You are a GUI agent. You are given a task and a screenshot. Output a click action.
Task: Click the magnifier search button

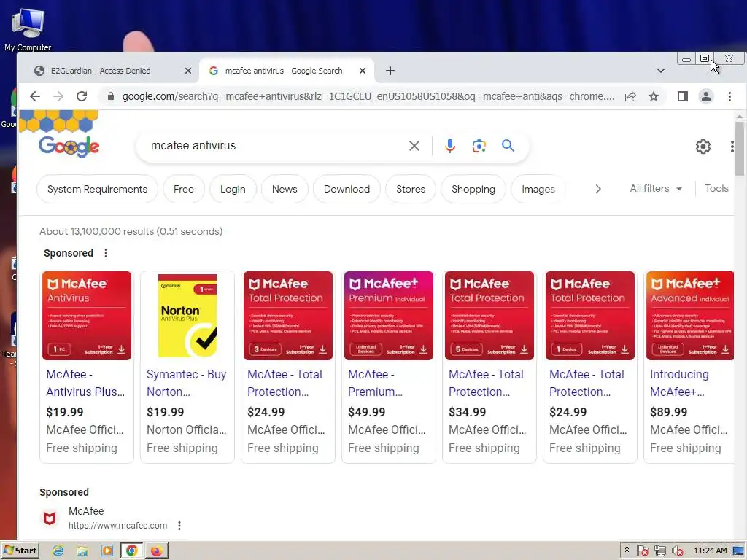(508, 146)
